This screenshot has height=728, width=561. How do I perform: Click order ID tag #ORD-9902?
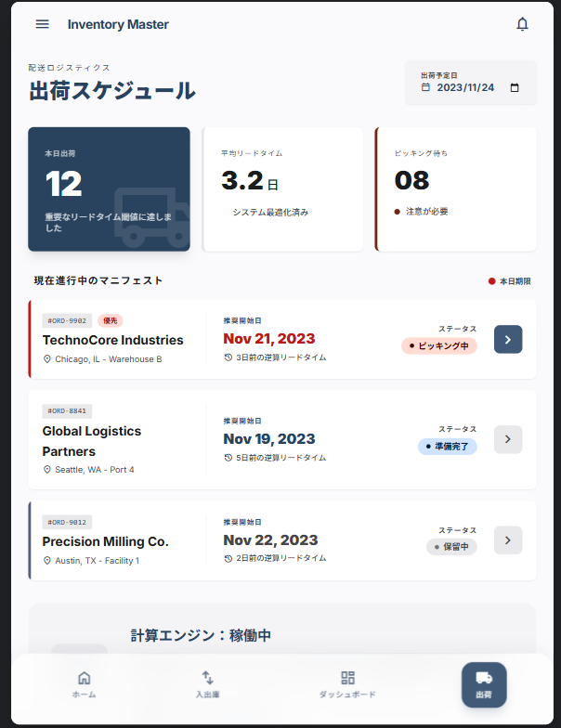coord(67,320)
